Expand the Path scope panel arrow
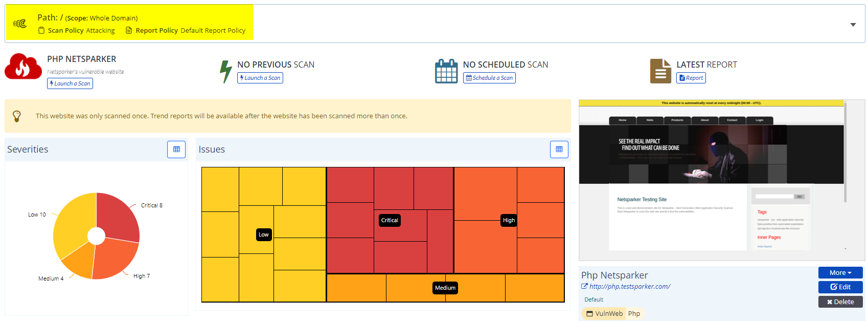Image resolution: width=868 pixels, height=321 pixels. (853, 25)
